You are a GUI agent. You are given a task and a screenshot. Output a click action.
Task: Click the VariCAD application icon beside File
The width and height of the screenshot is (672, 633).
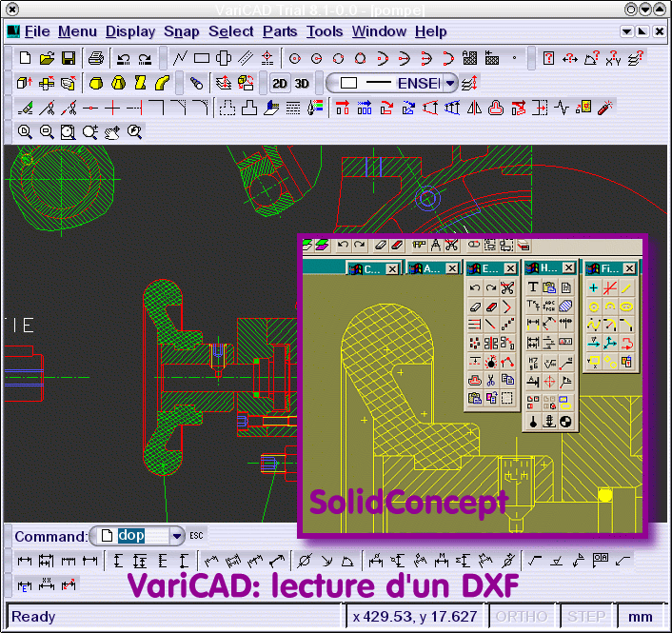(x=13, y=31)
